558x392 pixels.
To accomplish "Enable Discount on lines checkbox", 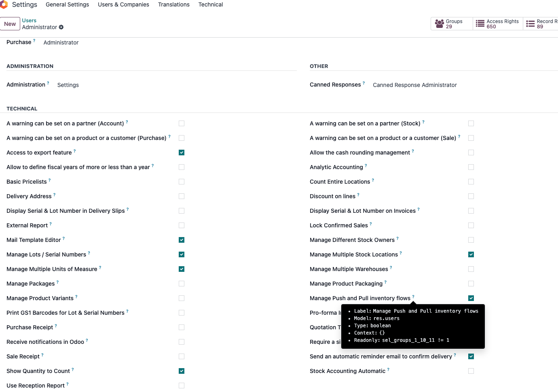I will 471,196.
